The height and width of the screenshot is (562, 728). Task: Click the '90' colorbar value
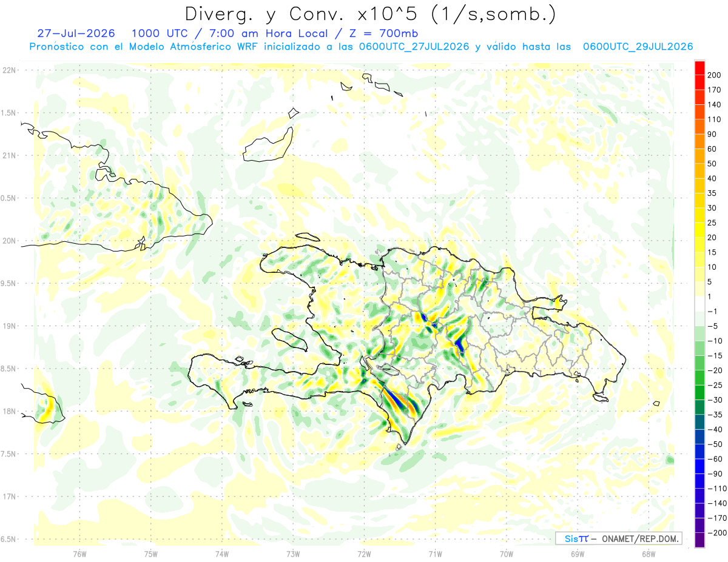713,134
